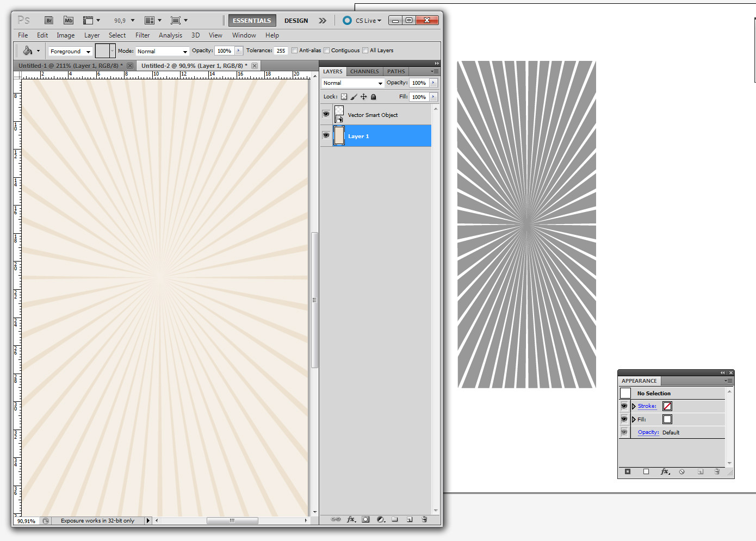Click the Create New Layer icon
756x541 pixels.
coord(409,519)
